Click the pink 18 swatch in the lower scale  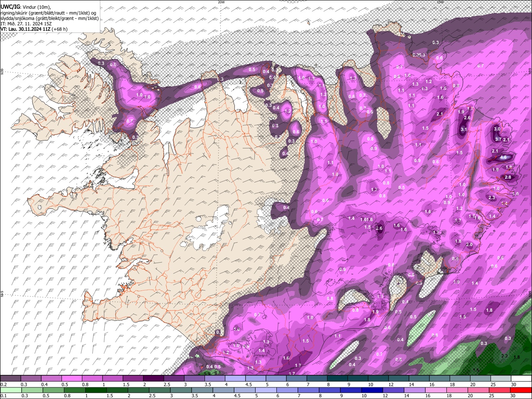pyautogui.click(x=457, y=390)
